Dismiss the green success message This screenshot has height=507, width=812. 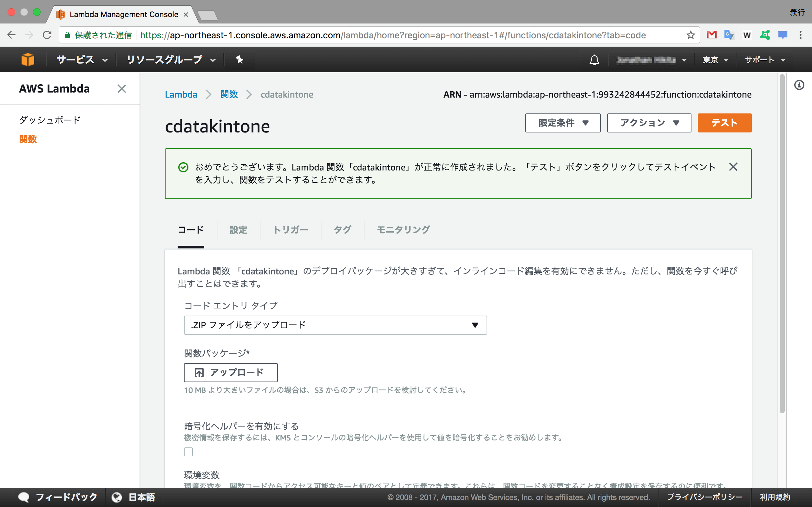(x=733, y=167)
